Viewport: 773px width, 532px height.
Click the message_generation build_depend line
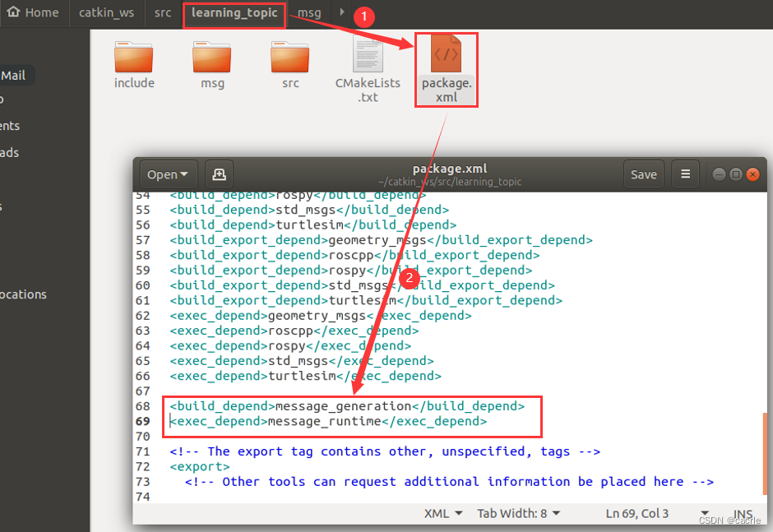[347, 405]
